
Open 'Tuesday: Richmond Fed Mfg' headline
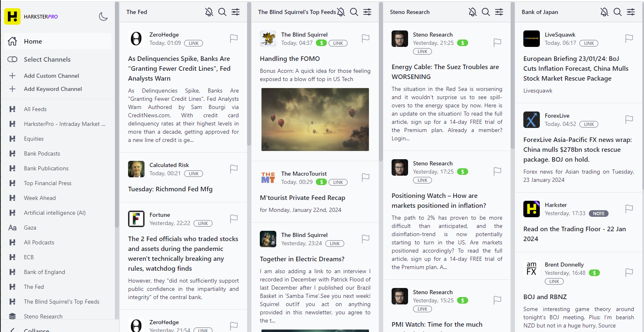pos(170,189)
